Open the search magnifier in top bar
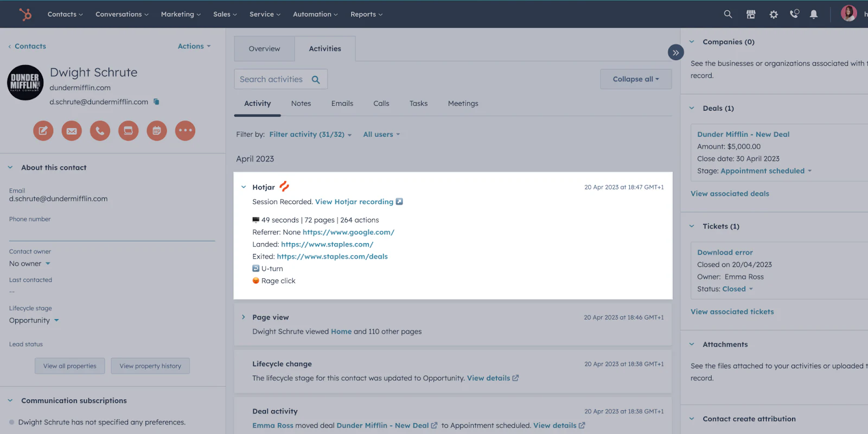The height and width of the screenshot is (434, 868). [x=728, y=14]
